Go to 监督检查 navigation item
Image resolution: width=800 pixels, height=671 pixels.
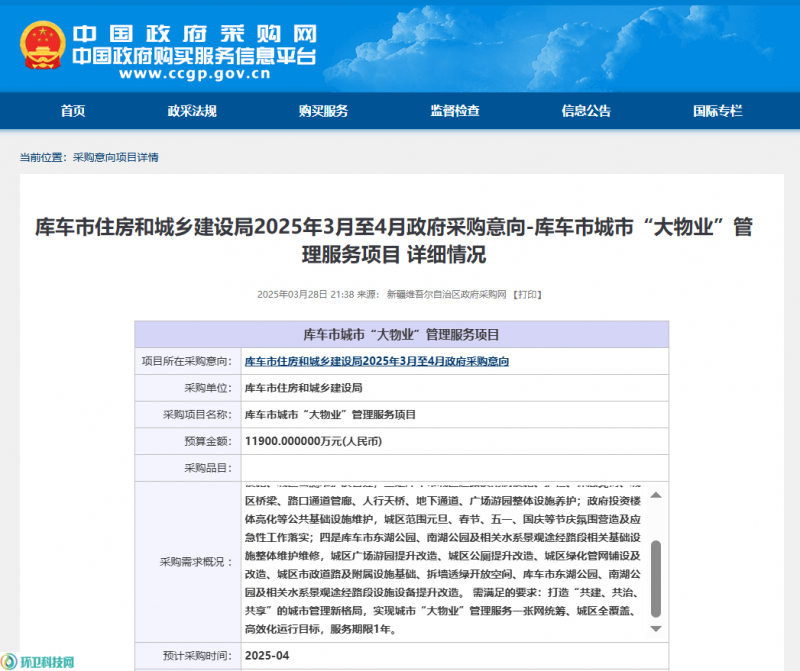click(455, 111)
